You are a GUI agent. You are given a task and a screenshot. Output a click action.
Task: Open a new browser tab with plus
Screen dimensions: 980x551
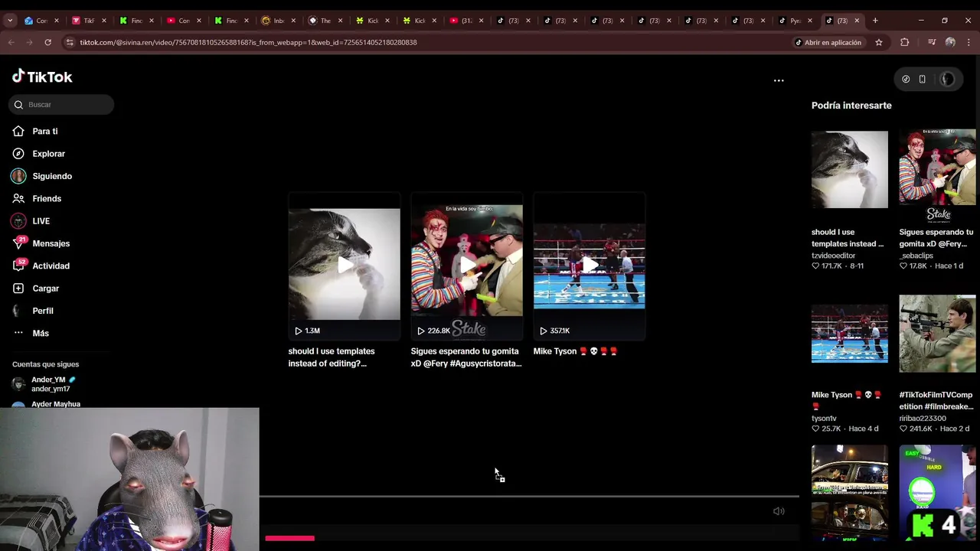pyautogui.click(x=875, y=21)
